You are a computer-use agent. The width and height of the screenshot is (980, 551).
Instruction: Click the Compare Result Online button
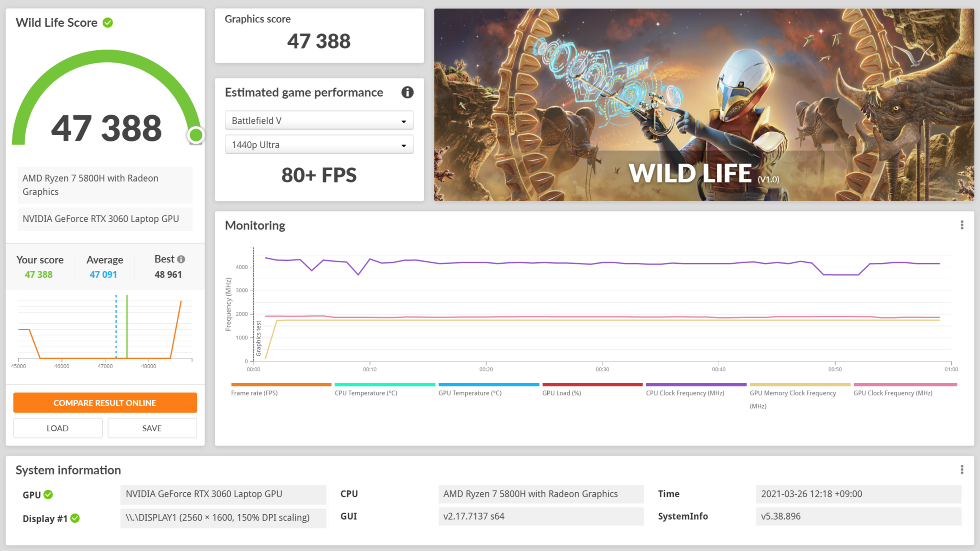click(x=105, y=403)
